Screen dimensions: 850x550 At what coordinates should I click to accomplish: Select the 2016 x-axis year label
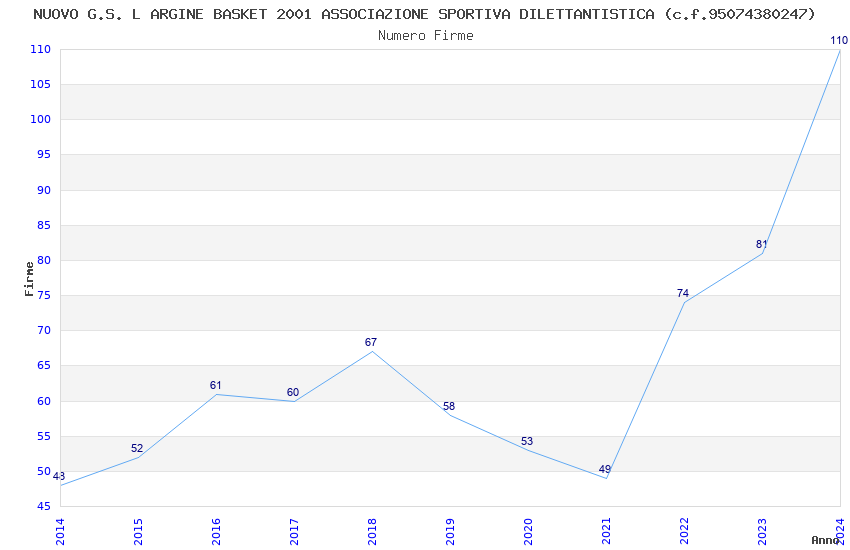(x=216, y=531)
